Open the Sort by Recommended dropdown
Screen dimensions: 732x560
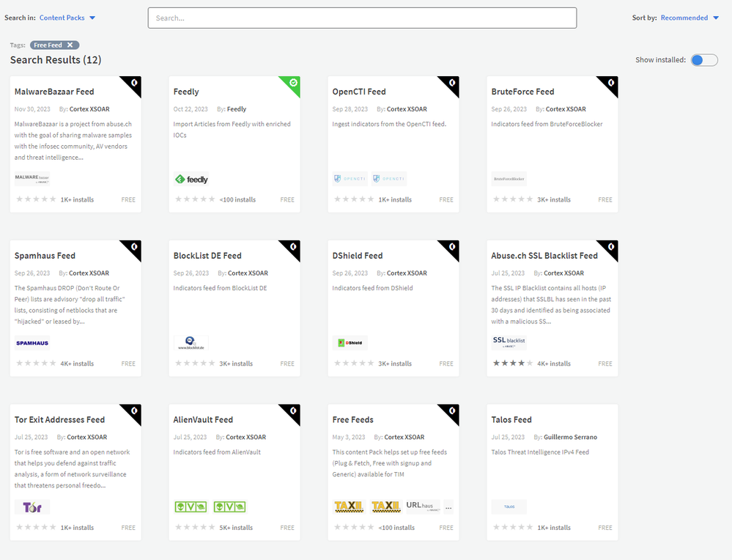(x=690, y=18)
